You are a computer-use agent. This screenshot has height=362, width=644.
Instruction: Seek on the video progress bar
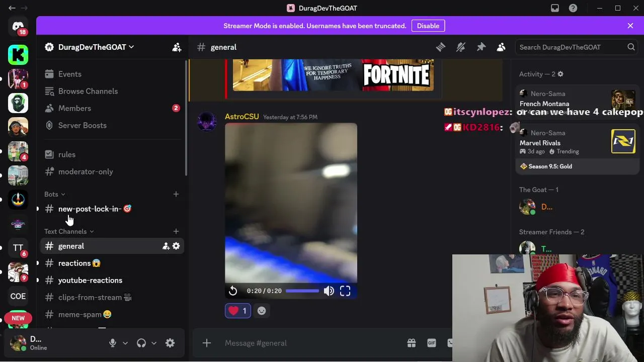click(302, 291)
